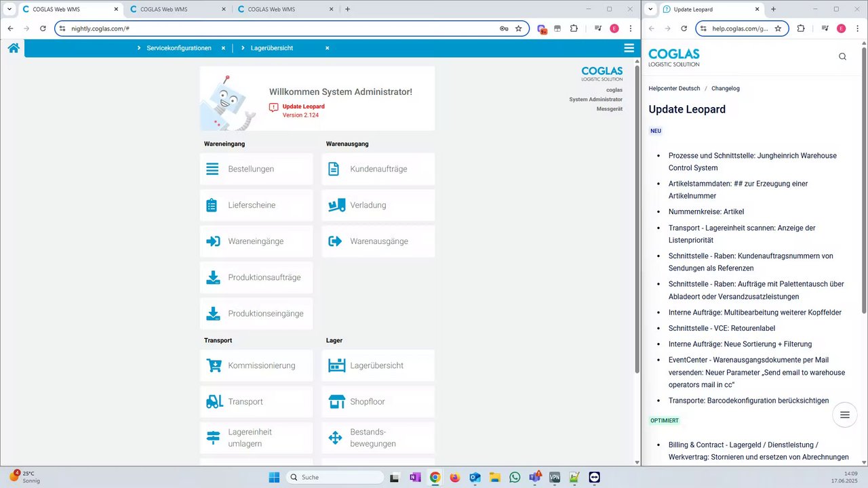
Task: Click the red Update Leopard link
Action: click(x=303, y=106)
